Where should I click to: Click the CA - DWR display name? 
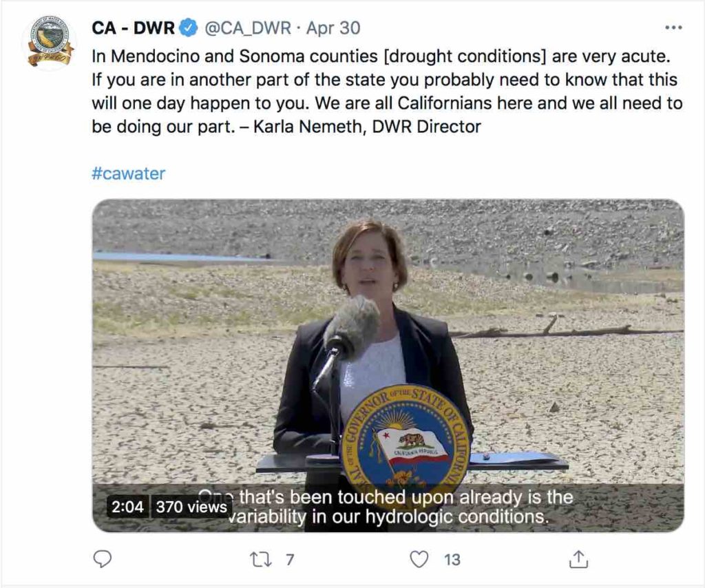point(134,28)
